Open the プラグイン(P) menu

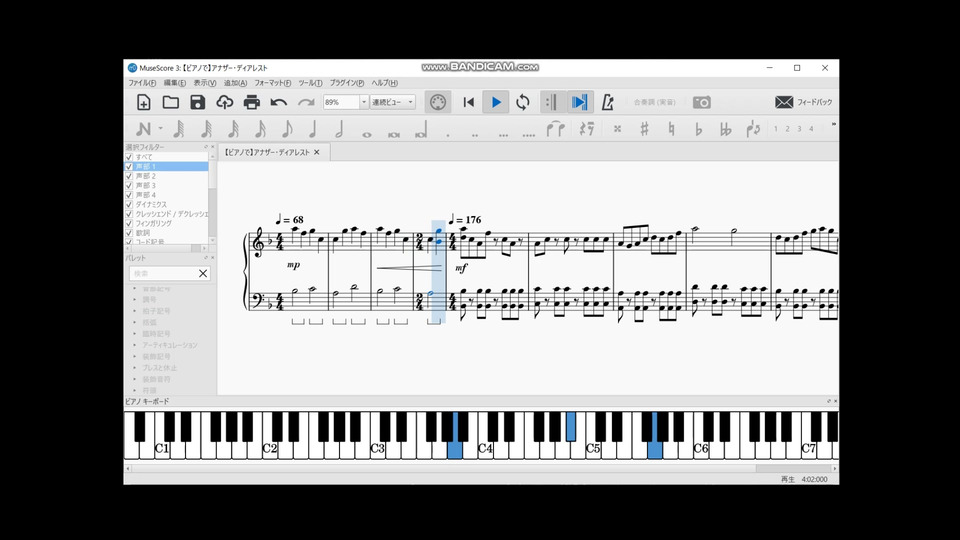point(347,83)
